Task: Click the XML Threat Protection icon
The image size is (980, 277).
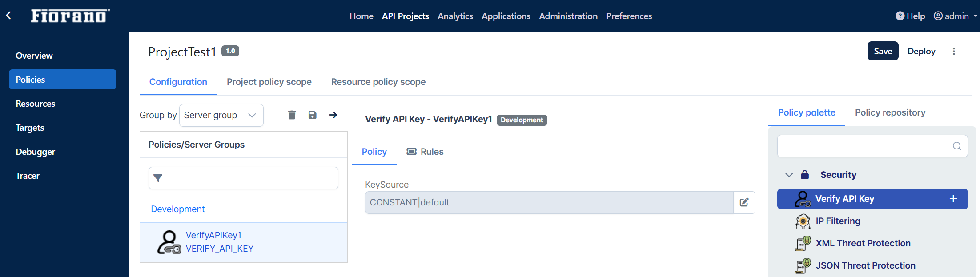Action: tap(803, 243)
